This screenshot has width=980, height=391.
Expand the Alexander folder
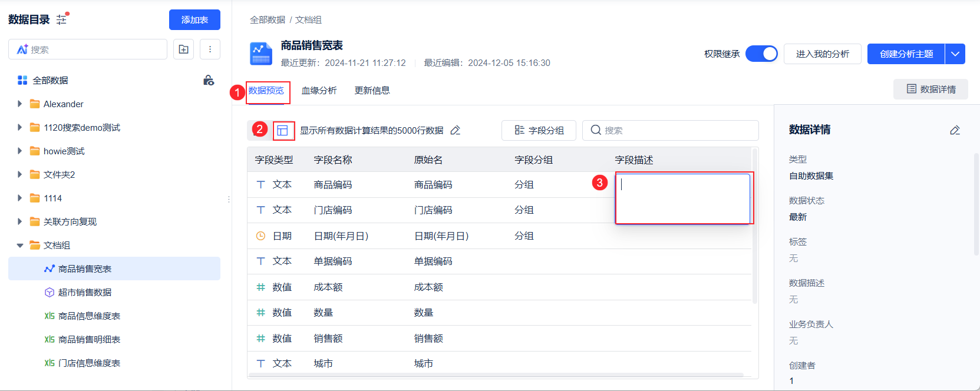coord(20,104)
